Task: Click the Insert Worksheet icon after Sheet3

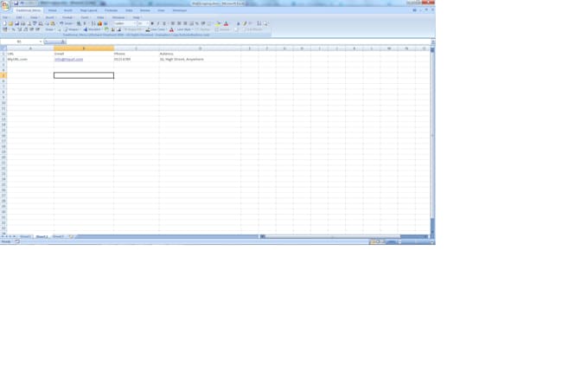Action: point(71,237)
